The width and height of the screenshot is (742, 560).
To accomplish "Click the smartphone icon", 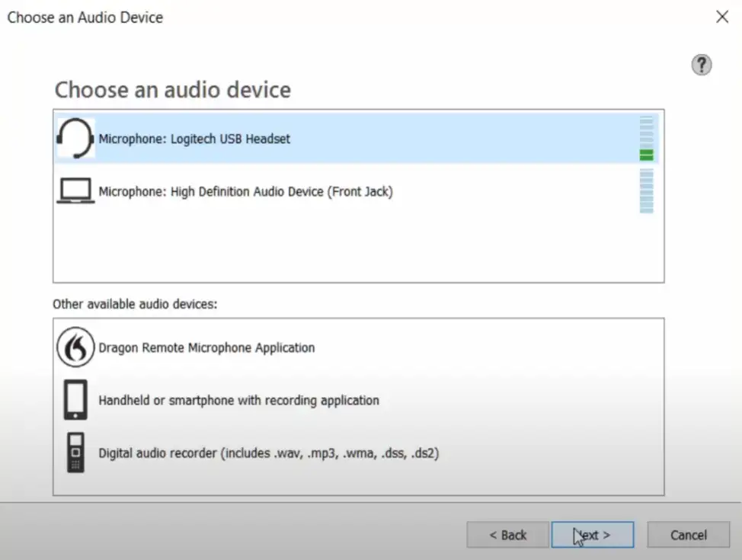I will [75, 400].
